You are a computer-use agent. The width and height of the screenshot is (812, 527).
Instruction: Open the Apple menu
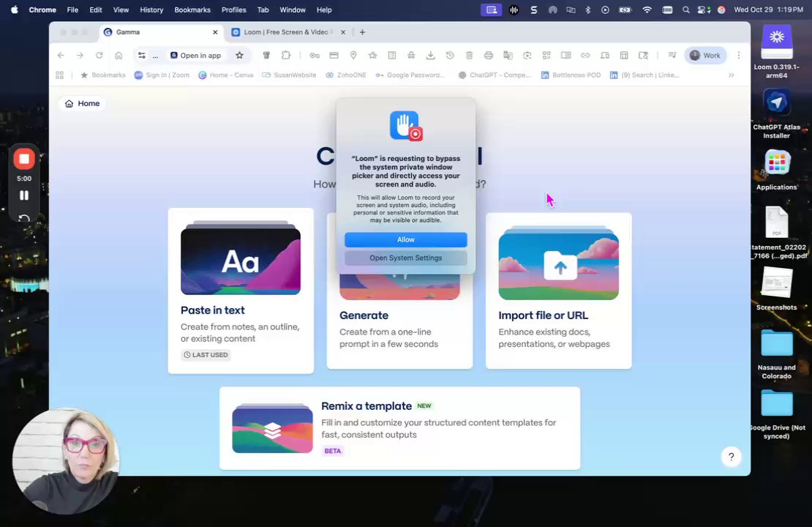click(15, 10)
